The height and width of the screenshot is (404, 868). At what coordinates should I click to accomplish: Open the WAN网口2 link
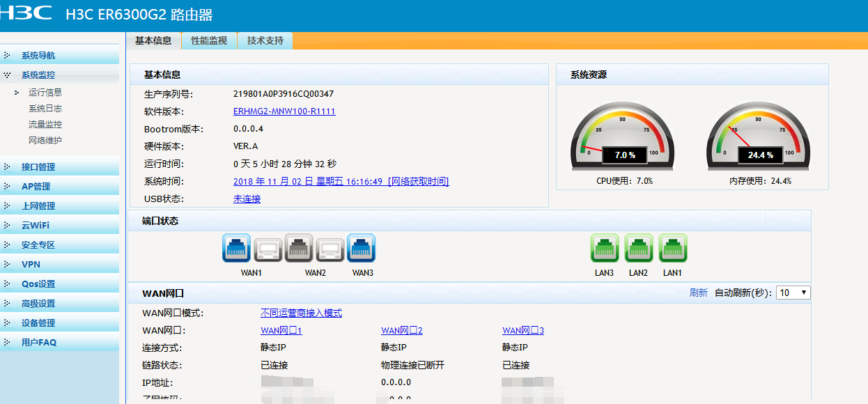point(402,331)
